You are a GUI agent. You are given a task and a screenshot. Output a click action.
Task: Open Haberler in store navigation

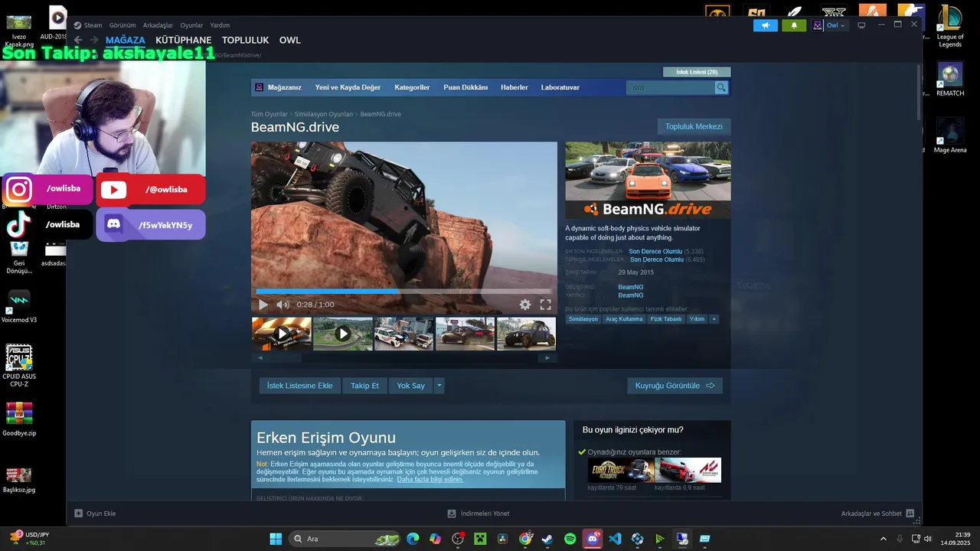[x=514, y=87]
